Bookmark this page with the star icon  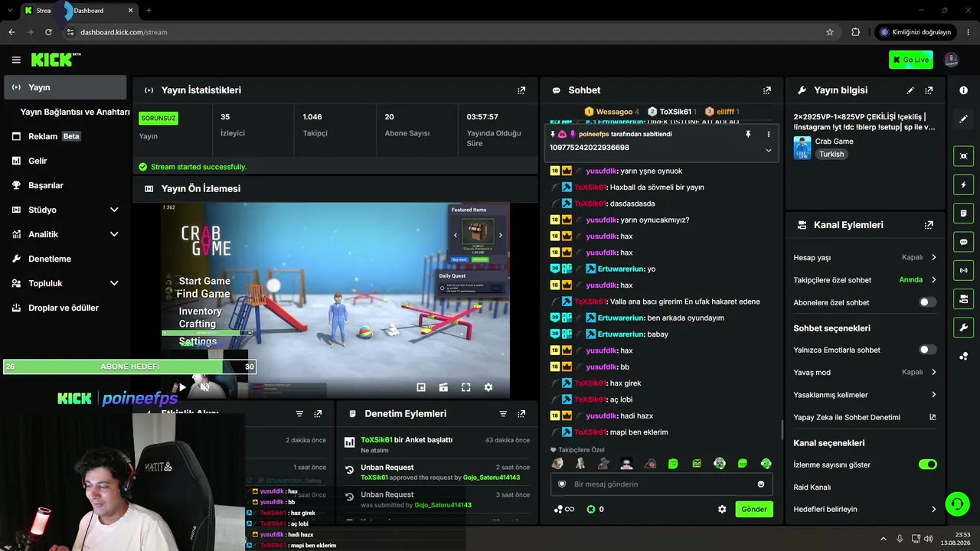830,32
